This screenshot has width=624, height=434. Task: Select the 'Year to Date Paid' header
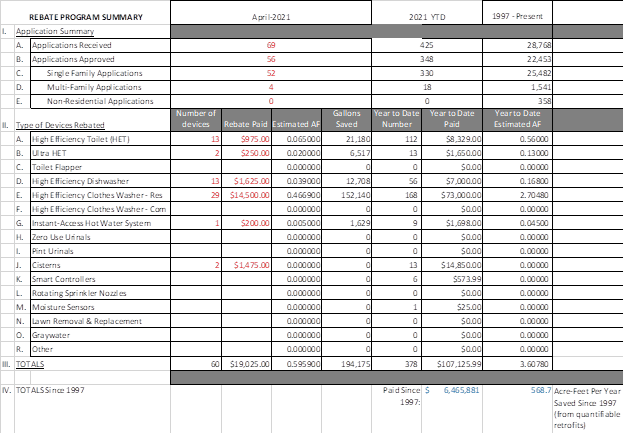pyautogui.click(x=452, y=119)
